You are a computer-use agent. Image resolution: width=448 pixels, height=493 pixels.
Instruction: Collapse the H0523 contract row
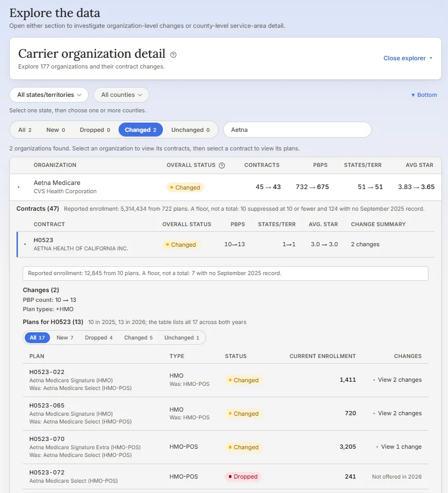tap(25, 244)
